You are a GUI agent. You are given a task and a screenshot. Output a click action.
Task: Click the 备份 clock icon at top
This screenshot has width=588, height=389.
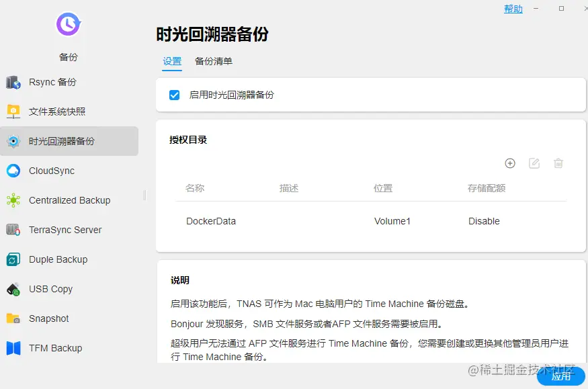pyautogui.click(x=68, y=25)
